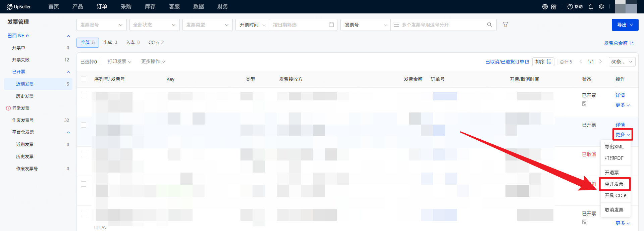Open the 发票总金额 link
The height and width of the screenshot is (231, 644).
coord(618,43)
